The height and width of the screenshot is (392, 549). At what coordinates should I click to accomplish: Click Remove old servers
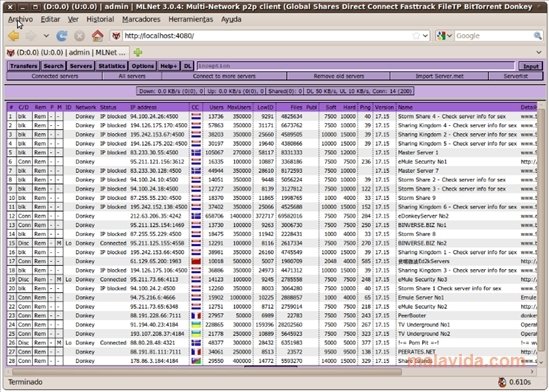(x=339, y=76)
